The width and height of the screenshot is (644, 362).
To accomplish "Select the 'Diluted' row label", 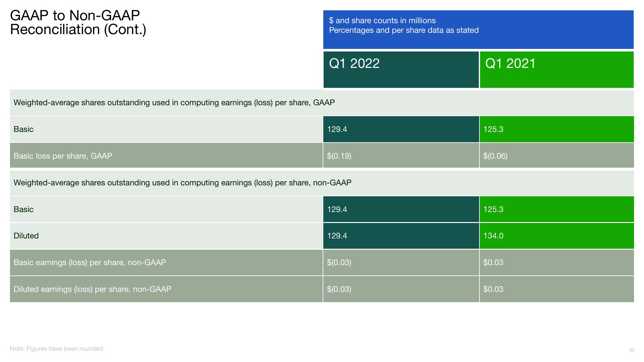I will point(26,236).
